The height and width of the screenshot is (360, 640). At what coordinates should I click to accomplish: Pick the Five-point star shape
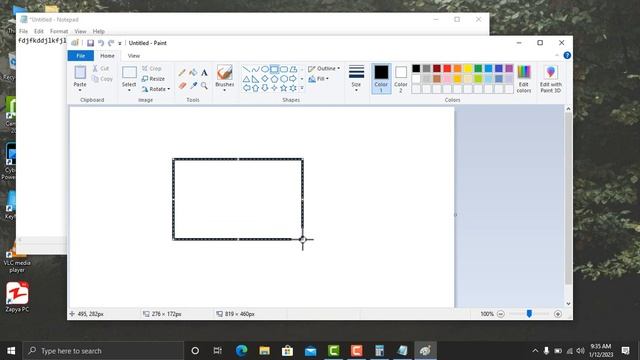pyautogui.click(x=284, y=88)
